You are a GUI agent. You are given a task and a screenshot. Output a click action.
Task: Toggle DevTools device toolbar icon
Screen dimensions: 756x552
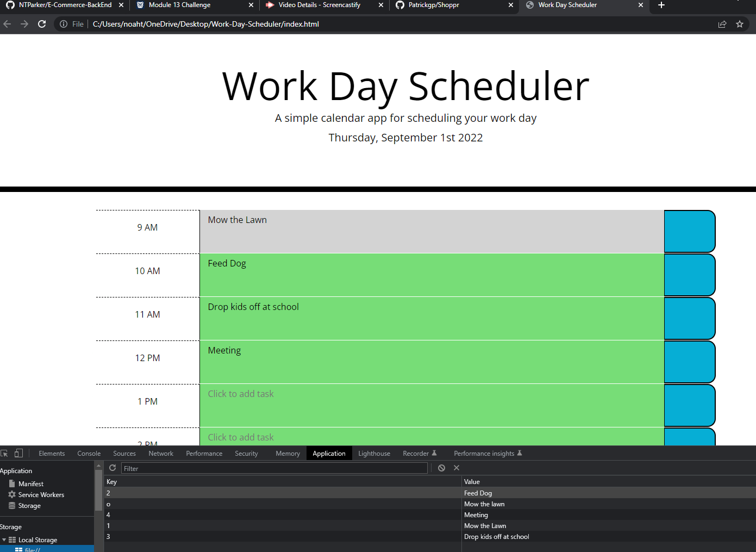(x=18, y=453)
